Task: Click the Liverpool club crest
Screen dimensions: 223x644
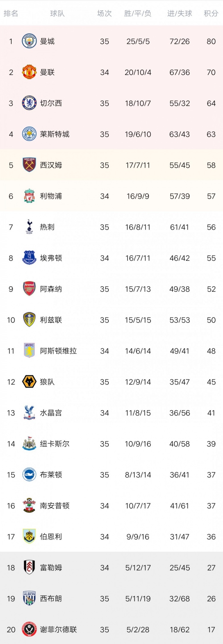Action: click(29, 196)
